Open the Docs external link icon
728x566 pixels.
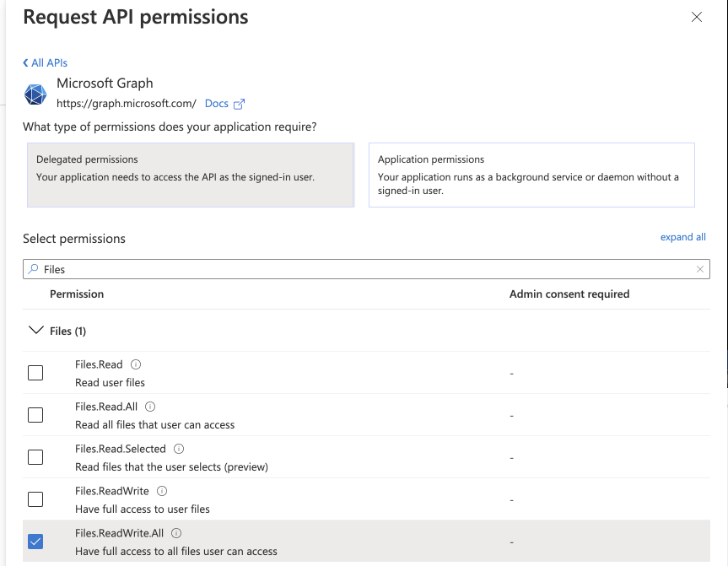(239, 104)
